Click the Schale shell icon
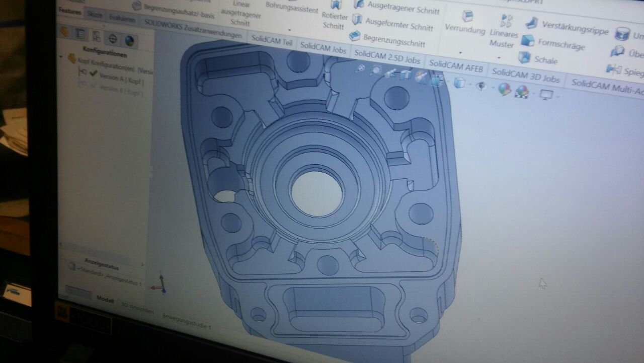The height and width of the screenshot is (363, 644). [524, 57]
